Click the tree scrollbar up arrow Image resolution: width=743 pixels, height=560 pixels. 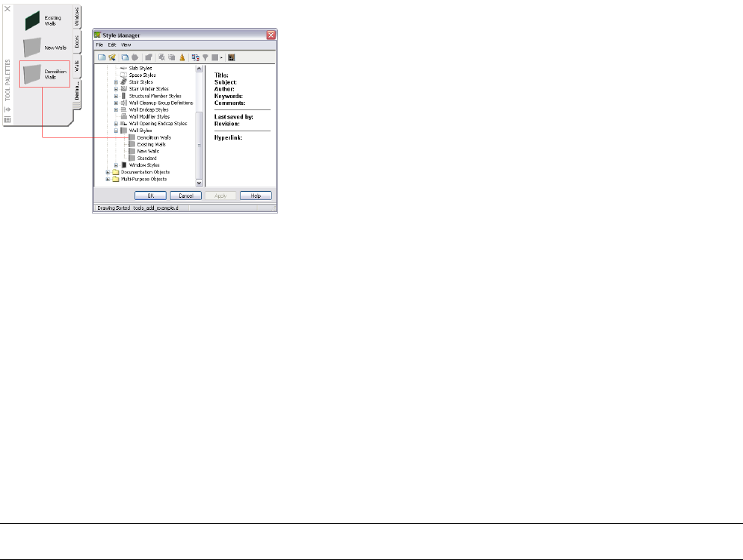[x=199, y=69]
